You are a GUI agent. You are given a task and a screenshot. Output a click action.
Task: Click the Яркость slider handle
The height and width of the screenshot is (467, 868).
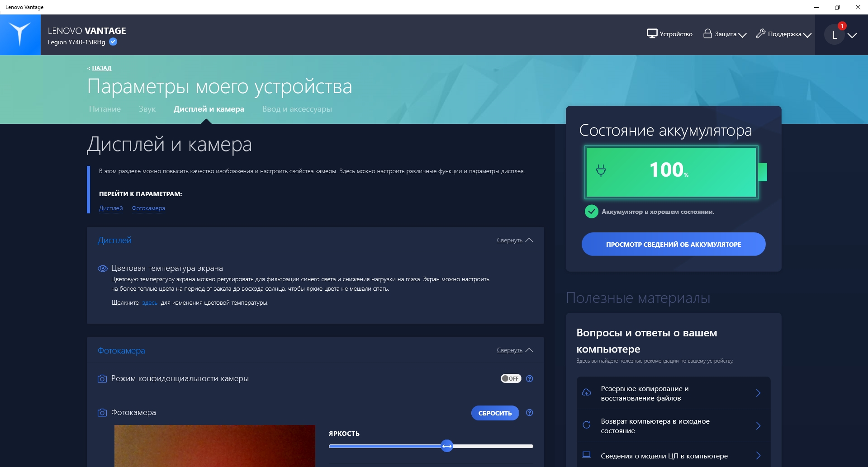[x=447, y=446]
